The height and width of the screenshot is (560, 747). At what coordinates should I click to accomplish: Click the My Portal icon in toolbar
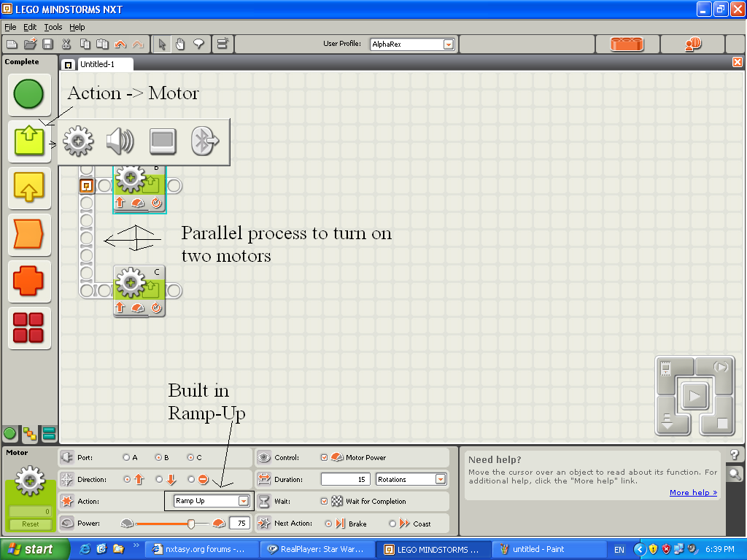(x=693, y=44)
